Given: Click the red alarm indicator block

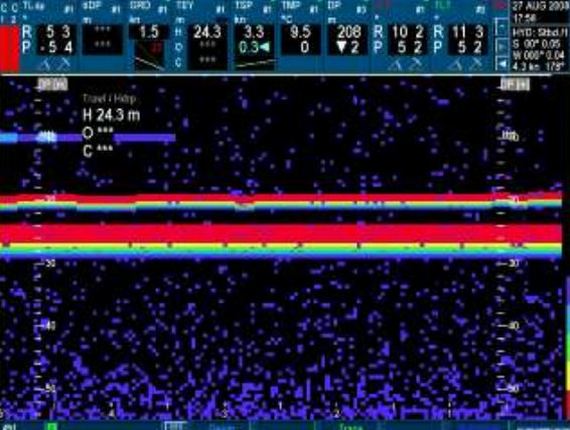Looking at the screenshot, I should 9,48.
